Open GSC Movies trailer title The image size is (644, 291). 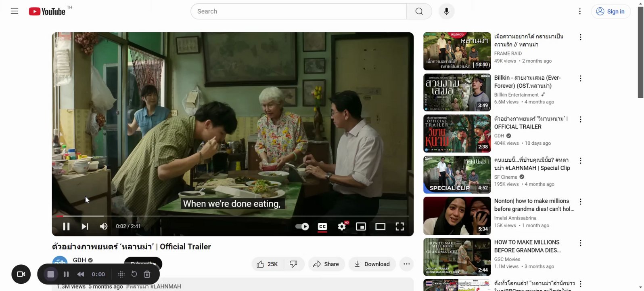[527, 246]
